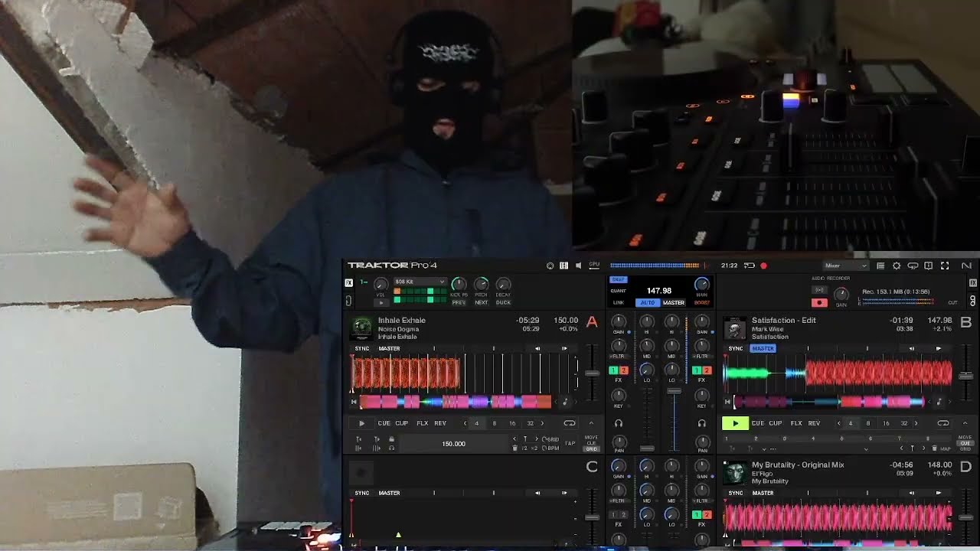980x551 pixels.
Task: Click REV button on Deck B
Action: coord(814,423)
